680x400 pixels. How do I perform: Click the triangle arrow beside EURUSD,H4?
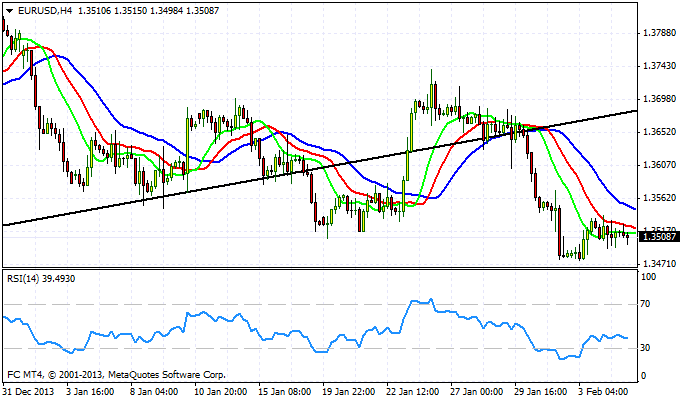pos(10,11)
